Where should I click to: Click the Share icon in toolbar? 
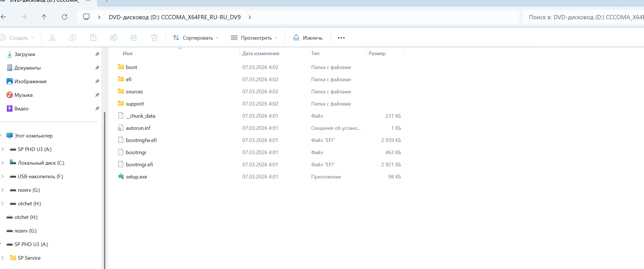tap(134, 38)
